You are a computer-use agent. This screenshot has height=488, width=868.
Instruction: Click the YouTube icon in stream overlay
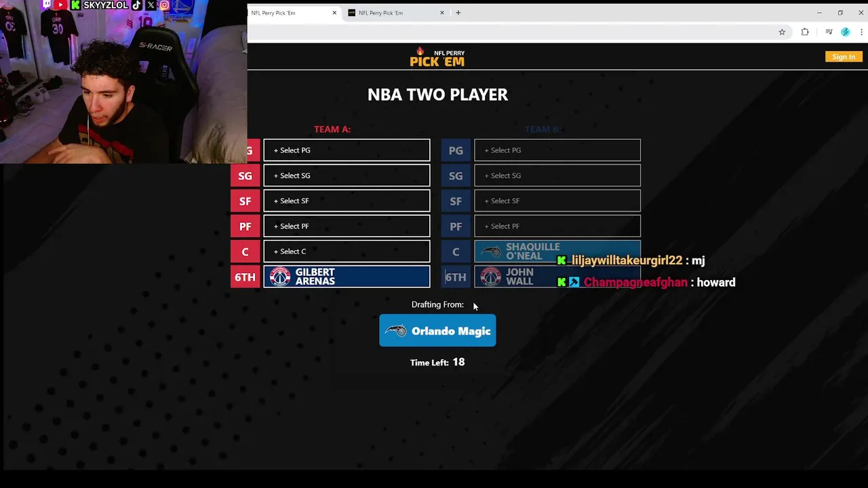coord(61,5)
